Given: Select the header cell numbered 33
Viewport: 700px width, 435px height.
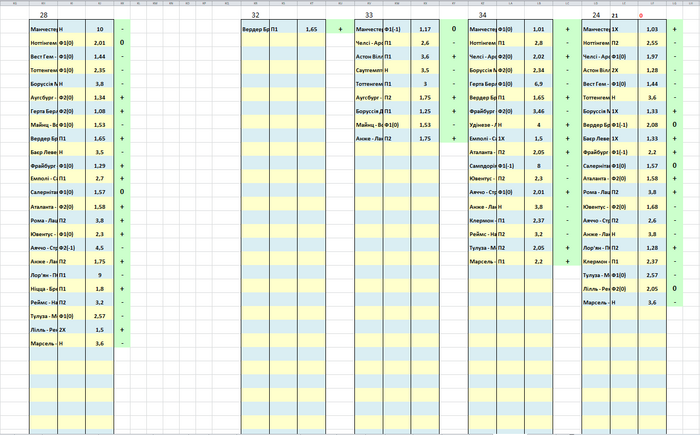Looking at the screenshot, I should tap(369, 15).
